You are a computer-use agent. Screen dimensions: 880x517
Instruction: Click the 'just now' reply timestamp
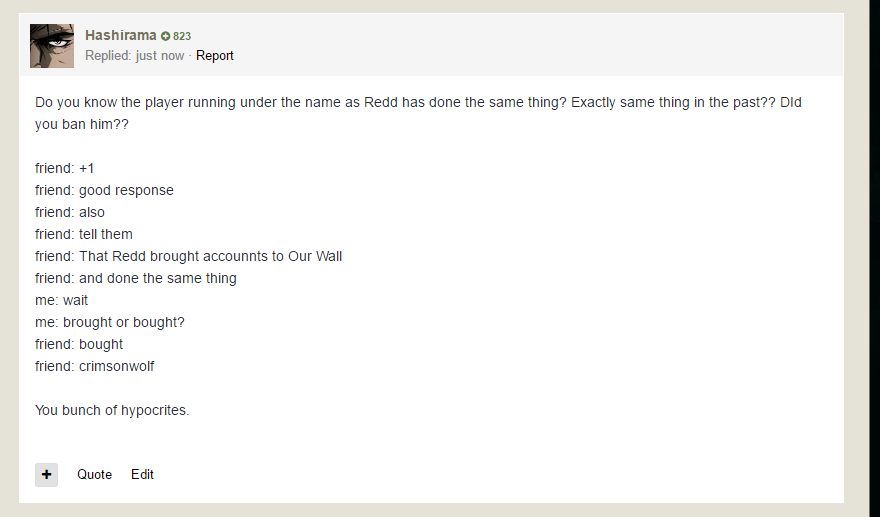(160, 56)
